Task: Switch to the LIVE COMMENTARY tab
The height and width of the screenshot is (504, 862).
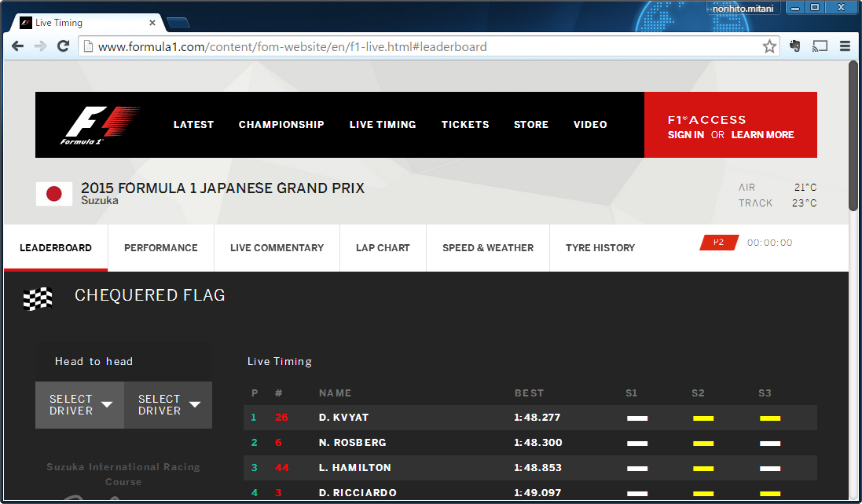Action: pos(277,247)
